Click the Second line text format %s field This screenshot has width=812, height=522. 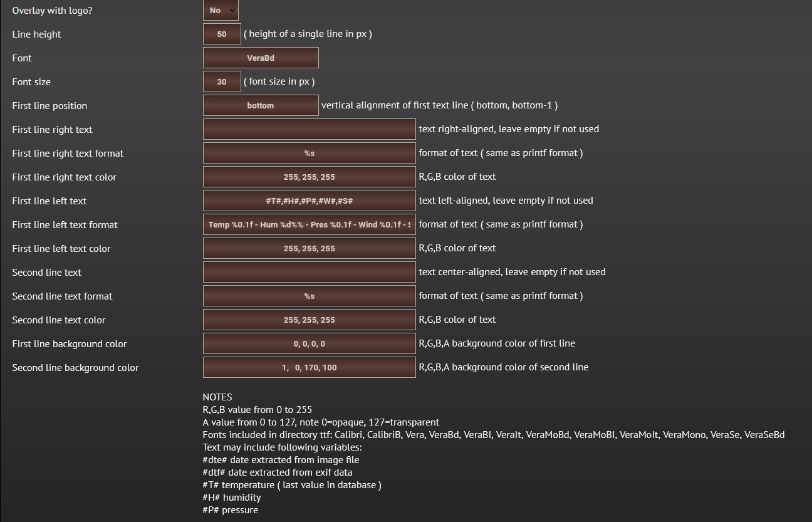coord(309,296)
